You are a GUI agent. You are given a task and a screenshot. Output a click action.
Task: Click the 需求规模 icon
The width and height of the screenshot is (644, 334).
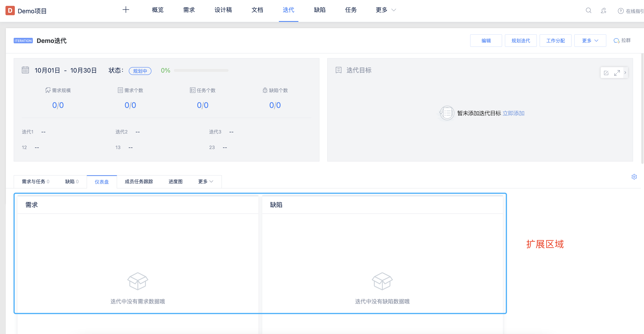[48, 90]
